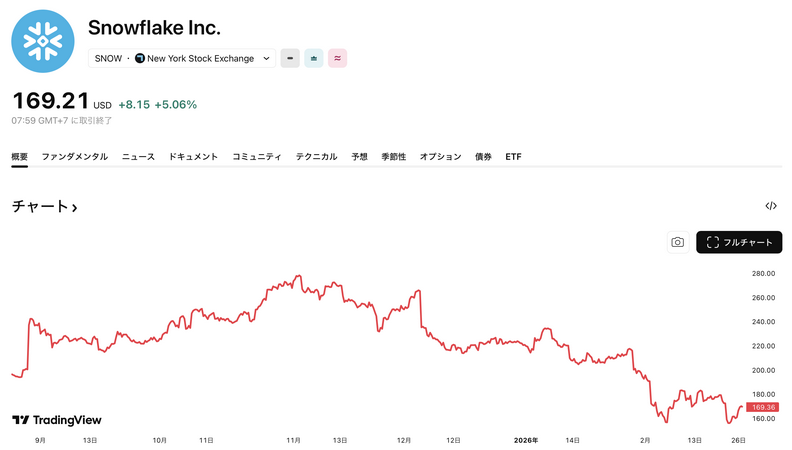The height and width of the screenshot is (450, 792).
Task: Go to the オプション tab
Action: (440, 157)
